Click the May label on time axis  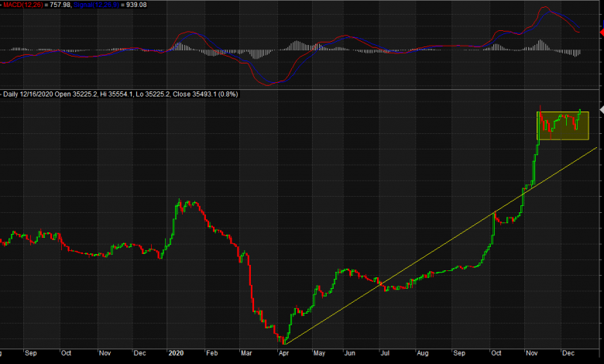(x=317, y=353)
